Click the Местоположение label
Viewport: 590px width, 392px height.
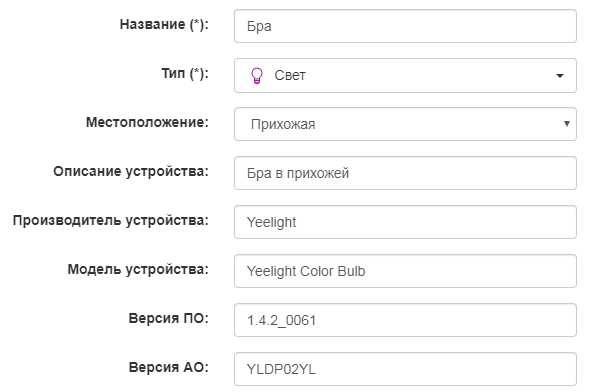(147, 122)
